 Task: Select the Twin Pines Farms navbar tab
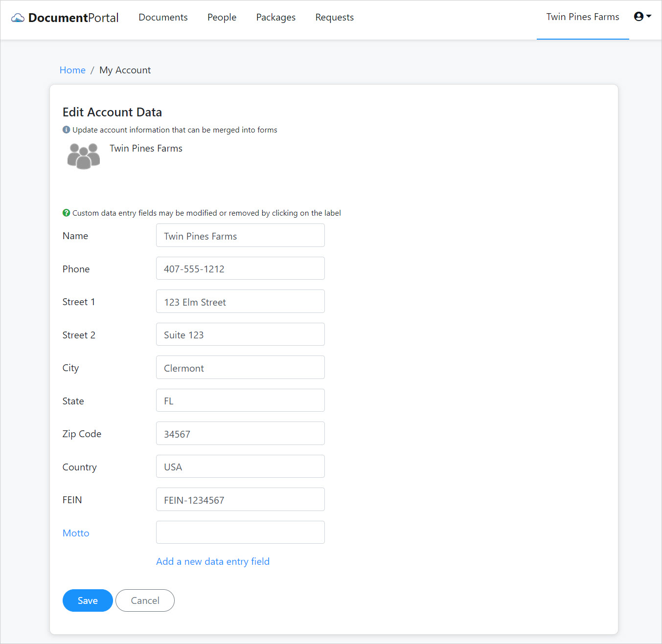(x=582, y=17)
